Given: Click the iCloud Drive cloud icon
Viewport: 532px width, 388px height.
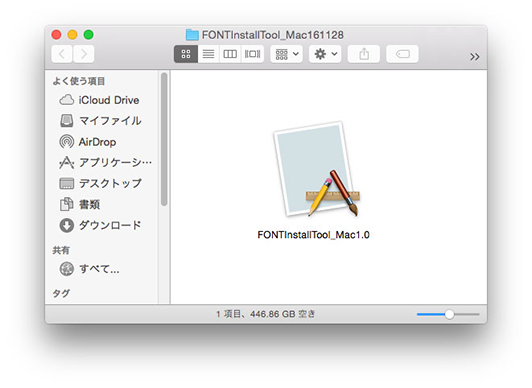Looking at the screenshot, I should click(66, 100).
